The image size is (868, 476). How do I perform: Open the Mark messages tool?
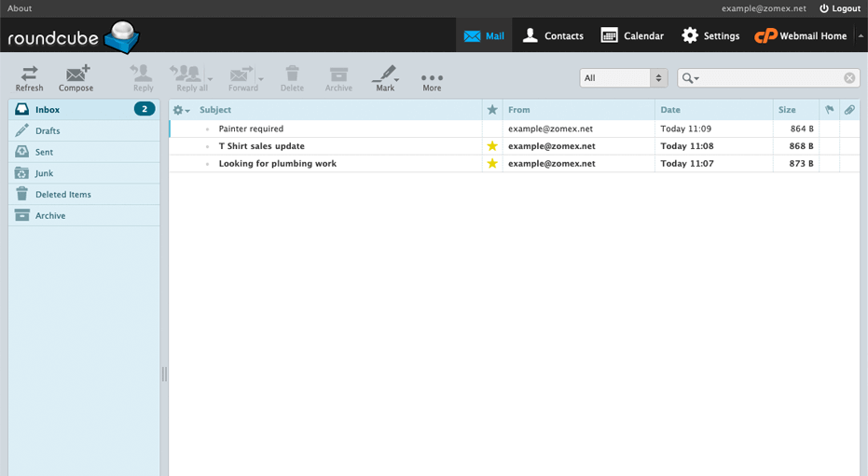pos(385,78)
